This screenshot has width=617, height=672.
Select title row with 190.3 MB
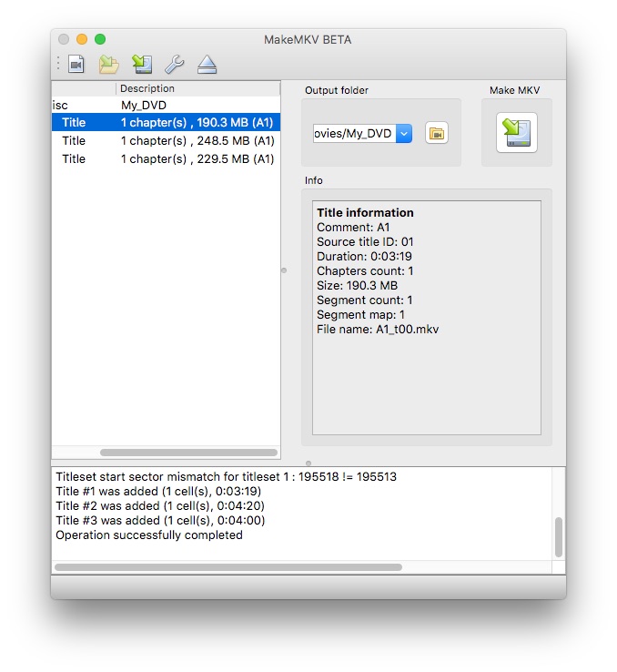pos(167,123)
